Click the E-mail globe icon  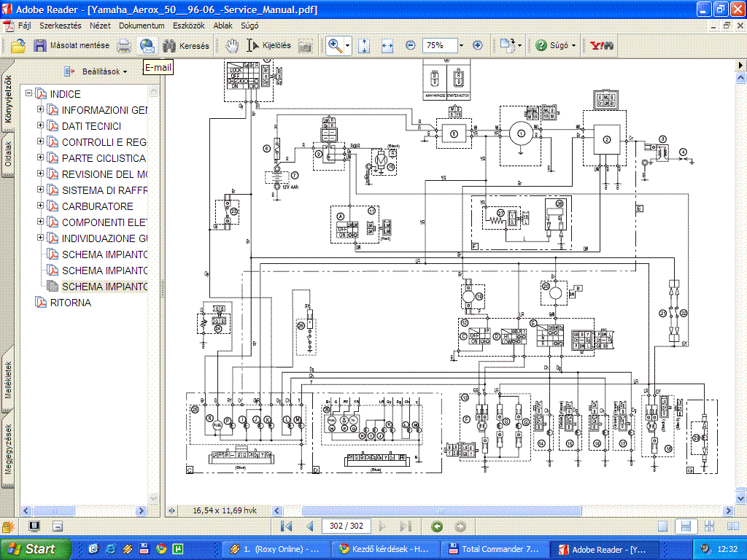click(x=147, y=45)
